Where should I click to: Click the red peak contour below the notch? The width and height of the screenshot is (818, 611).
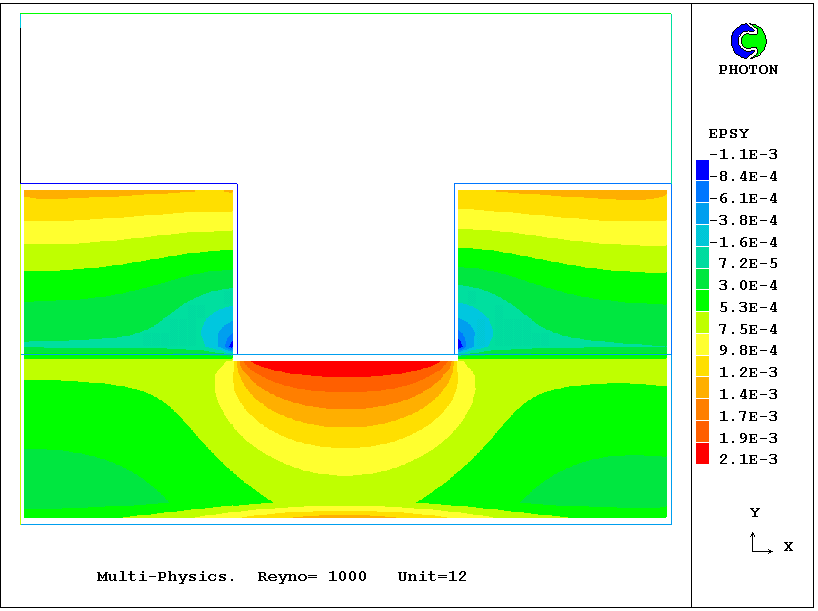click(x=345, y=367)
